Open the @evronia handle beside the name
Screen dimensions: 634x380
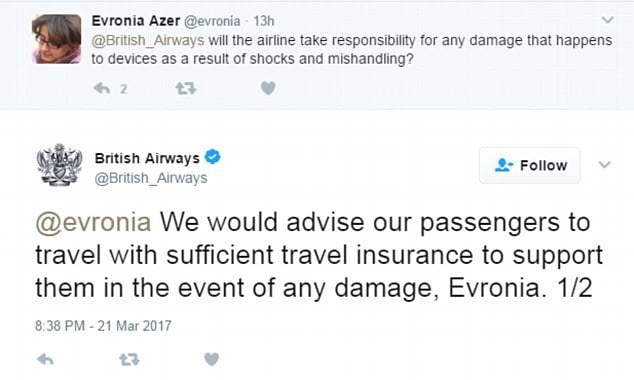[x=212, y=21]
